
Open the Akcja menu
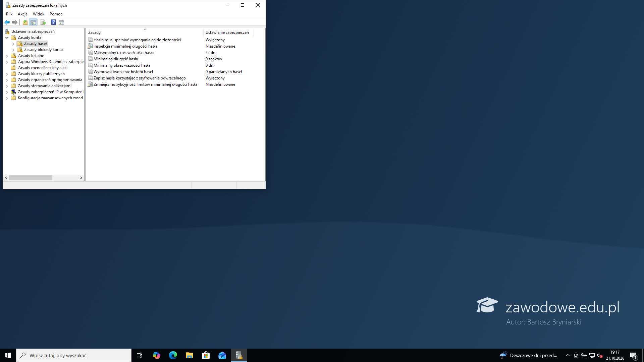pyautogui.click(x=22, y=14)
